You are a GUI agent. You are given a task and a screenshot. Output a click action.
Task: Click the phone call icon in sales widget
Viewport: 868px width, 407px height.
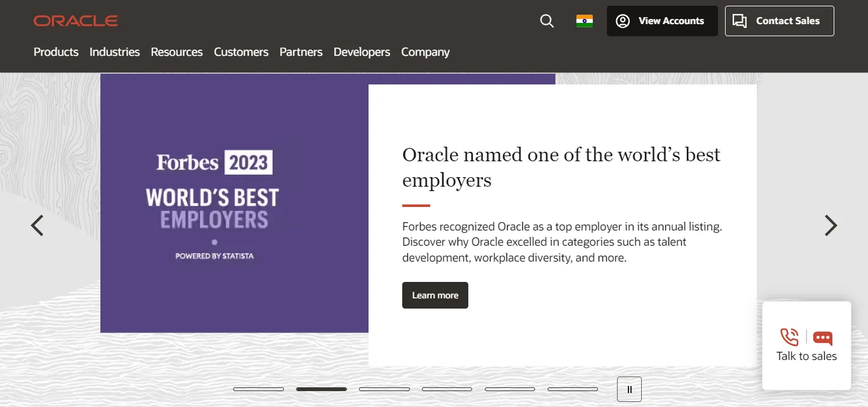point(789,337)
